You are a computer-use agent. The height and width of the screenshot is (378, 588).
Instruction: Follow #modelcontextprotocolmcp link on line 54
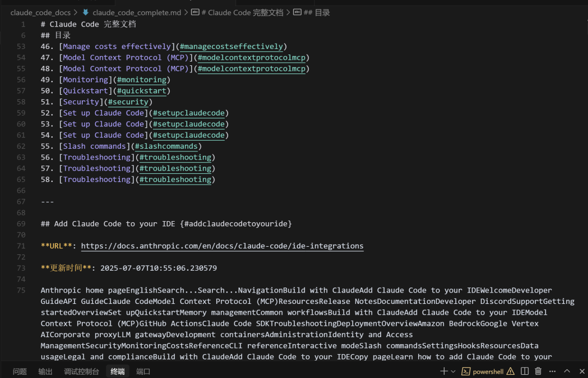point(252,58)
